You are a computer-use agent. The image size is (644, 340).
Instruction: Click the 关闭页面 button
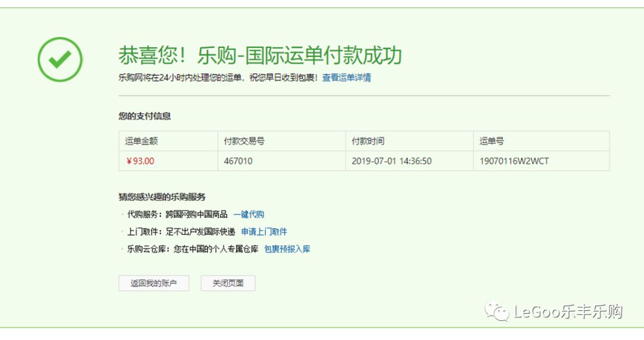tap(228, 283)
